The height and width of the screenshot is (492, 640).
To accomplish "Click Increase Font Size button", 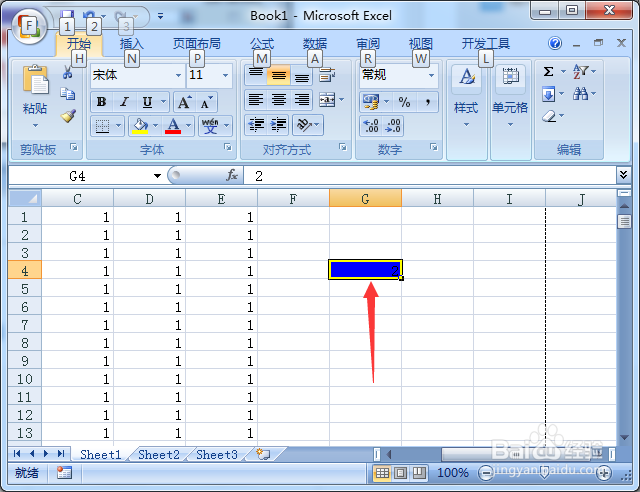I will [184, 102].
